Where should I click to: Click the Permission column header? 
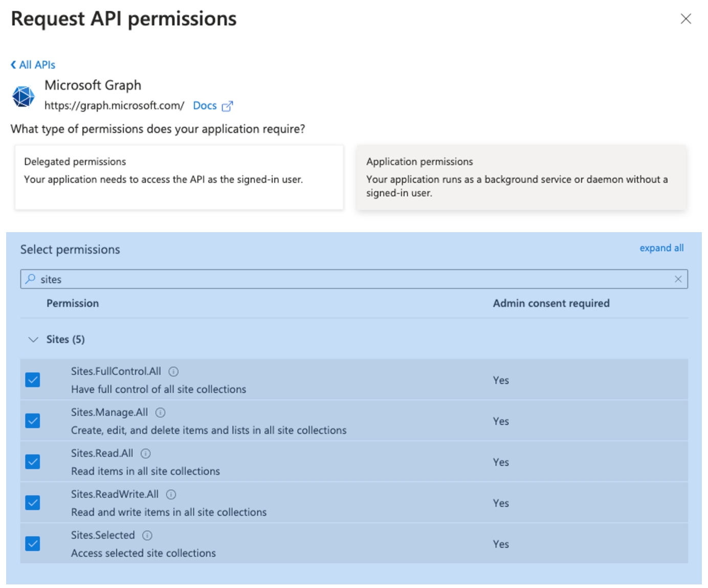point(73,303)
